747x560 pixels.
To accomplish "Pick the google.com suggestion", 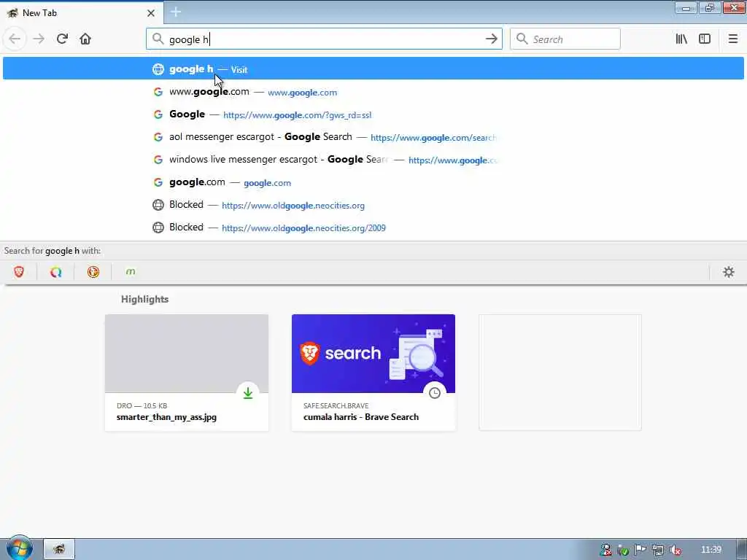I will click(x=373, y=182).
